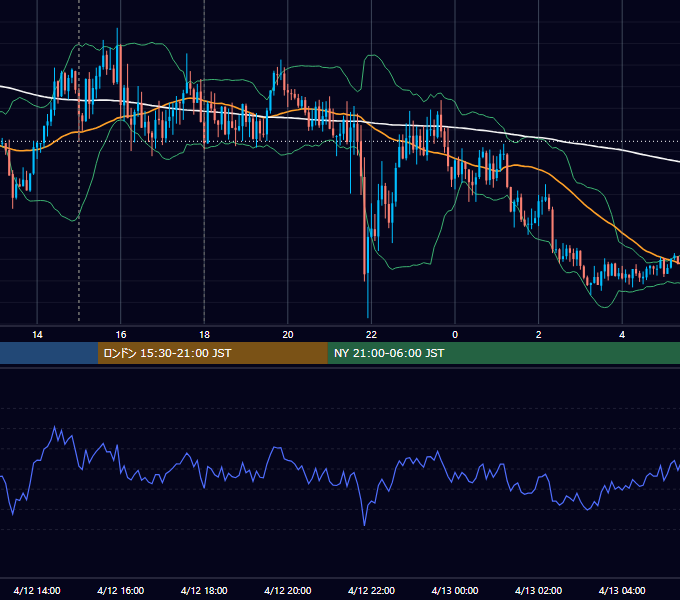Click the hour label 14 on price chart axis

point(37,335)
